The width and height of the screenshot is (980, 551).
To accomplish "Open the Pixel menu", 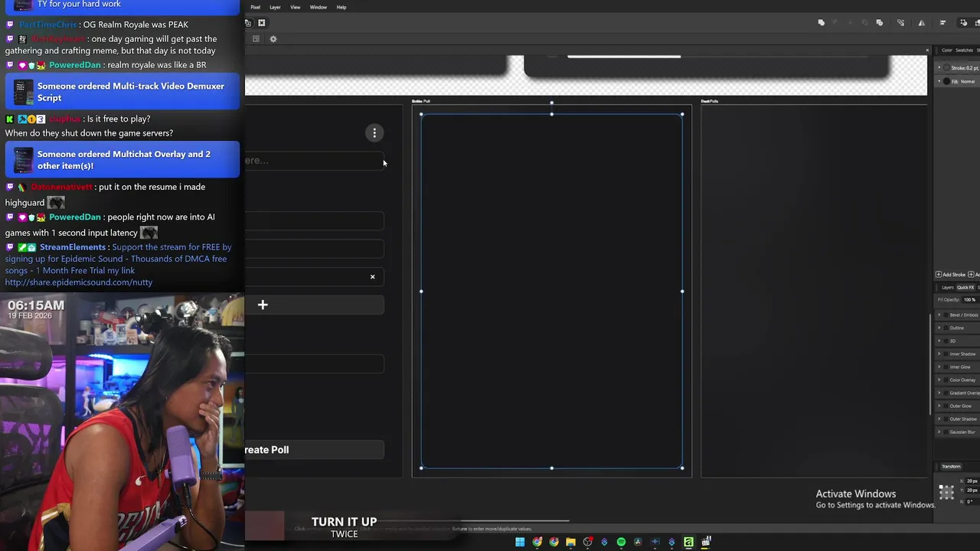I will [x=255, y=8].
